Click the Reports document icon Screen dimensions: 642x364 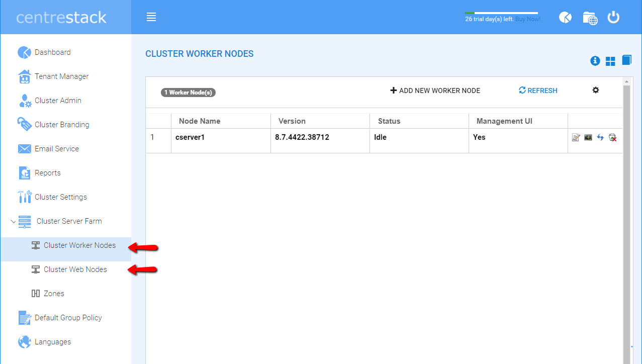tap(24, 173)
